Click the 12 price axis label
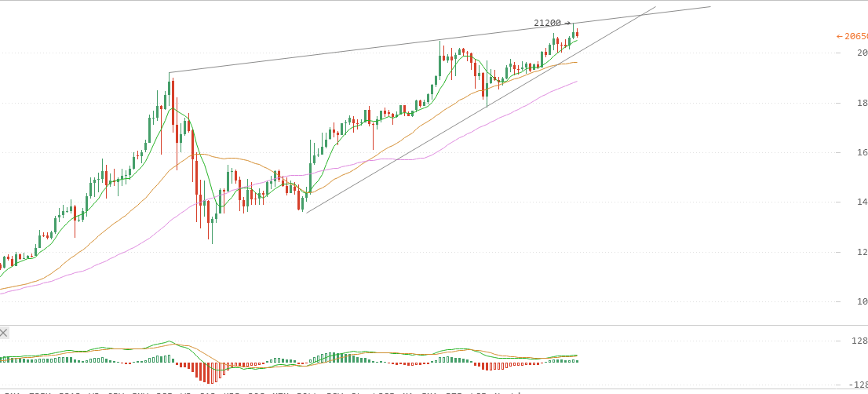Image resolution: width=868 pixels, height=394 pixels. coord(861,252)
